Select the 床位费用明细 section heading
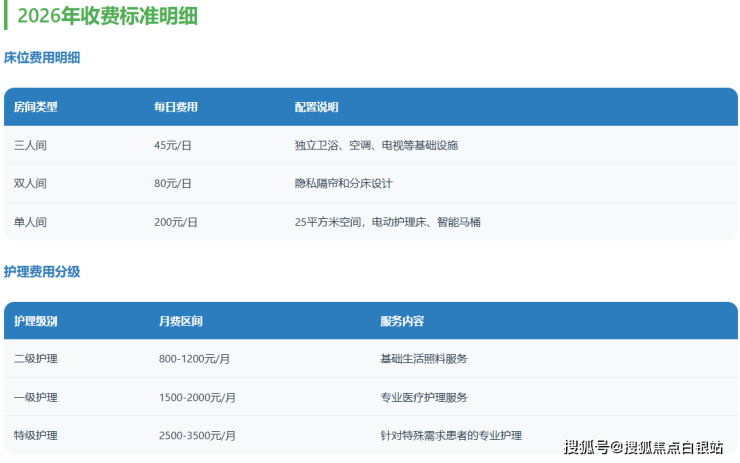Screen dimensions: 740x463 point(42,58)
